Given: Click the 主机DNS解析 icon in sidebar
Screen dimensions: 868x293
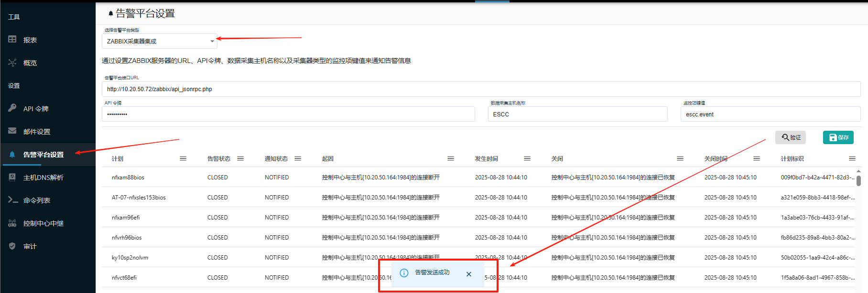Looking at the screenshot, I should [12, 177].
